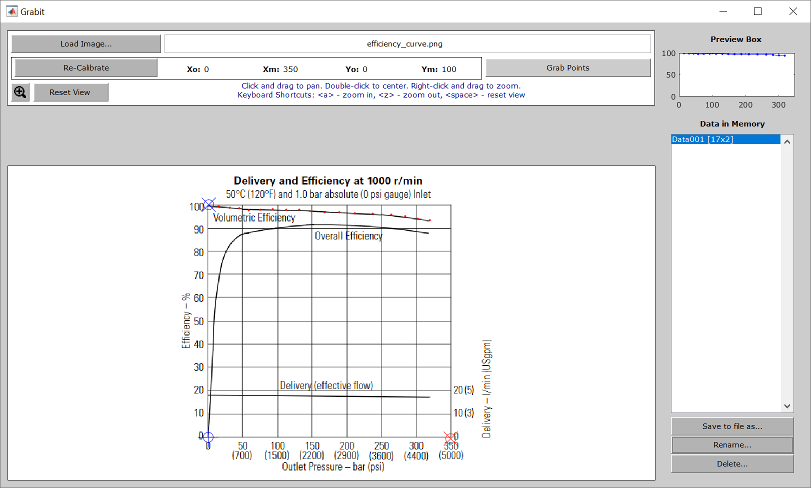This screenshot has height=488, width=811.
Task: Click the Preview Box plot
Action: 737,74
